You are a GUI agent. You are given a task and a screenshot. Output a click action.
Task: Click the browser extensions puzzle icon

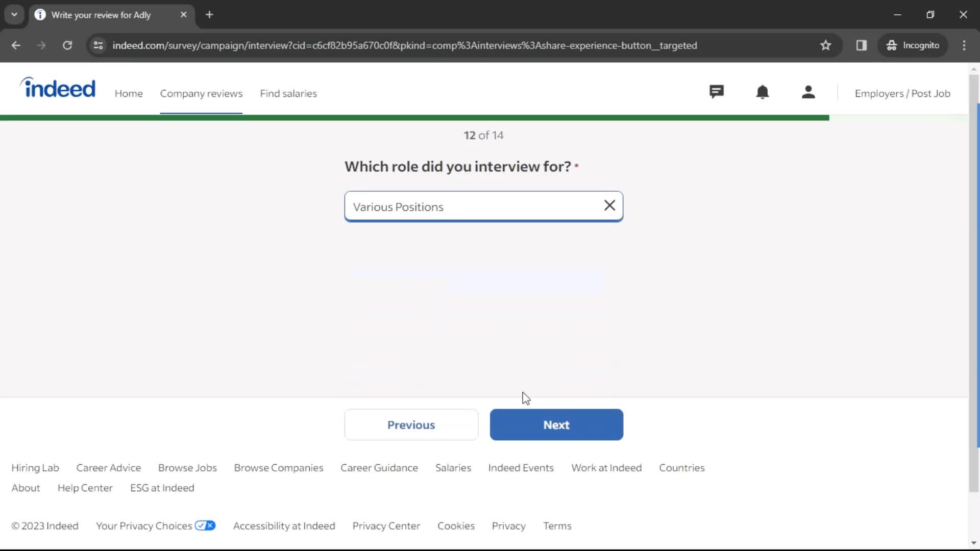point(862,45)
